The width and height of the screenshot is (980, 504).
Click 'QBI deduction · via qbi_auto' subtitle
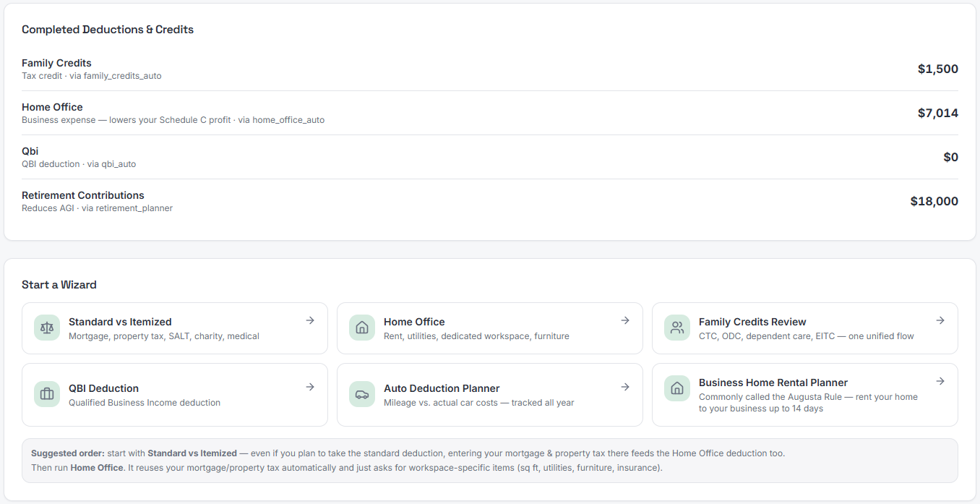[79, 164]
